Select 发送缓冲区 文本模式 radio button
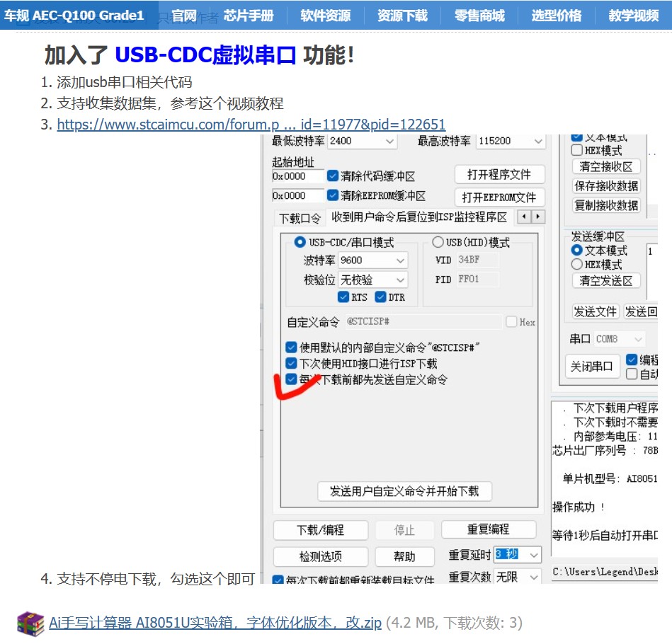 (x=577, y=250)
